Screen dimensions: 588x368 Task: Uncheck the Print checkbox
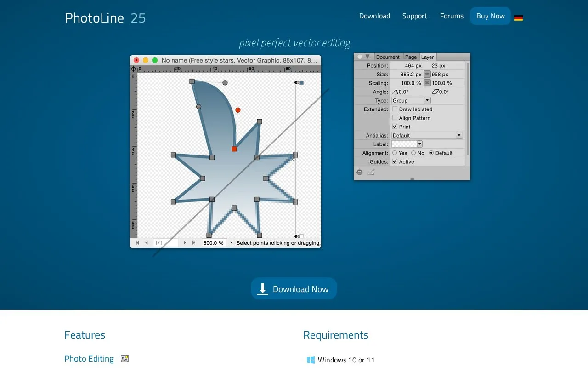pos(395,126)
